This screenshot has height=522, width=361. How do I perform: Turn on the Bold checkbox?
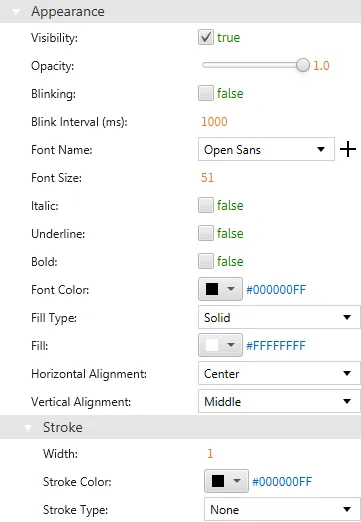tap(206, 261)
